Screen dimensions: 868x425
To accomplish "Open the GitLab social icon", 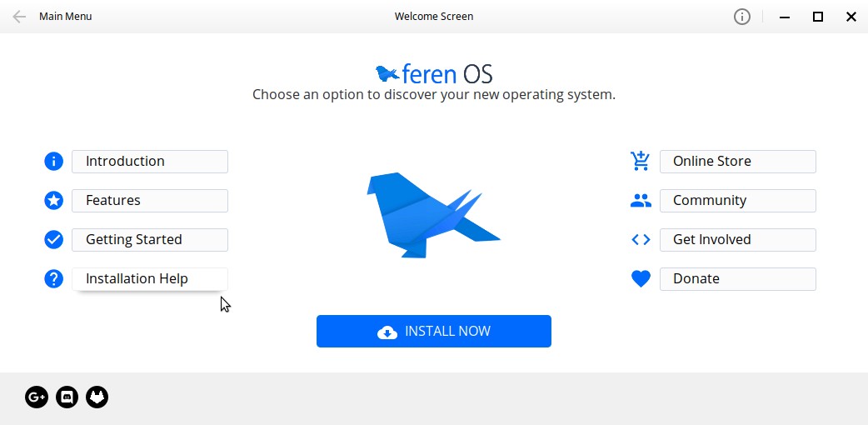I will [97, 397].
